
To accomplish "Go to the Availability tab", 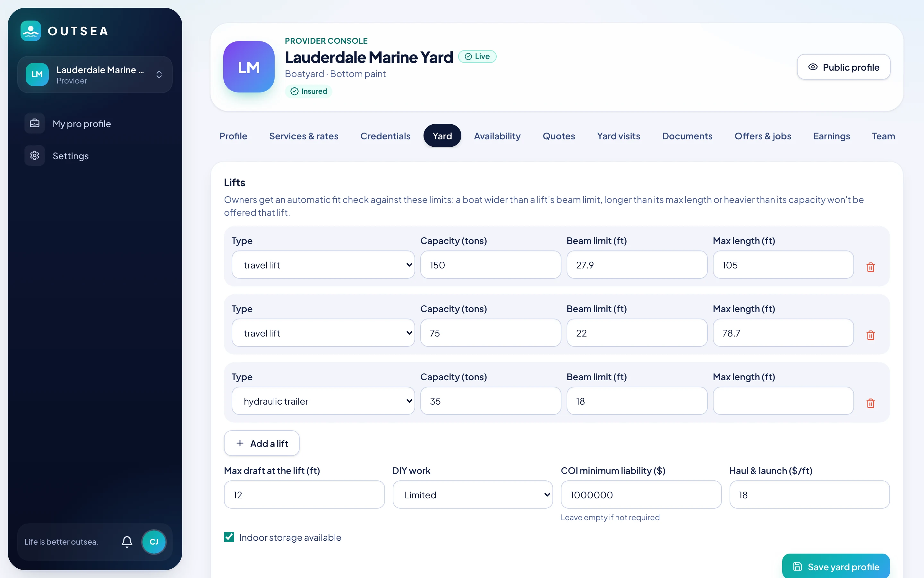I will (x=497, y=136).
